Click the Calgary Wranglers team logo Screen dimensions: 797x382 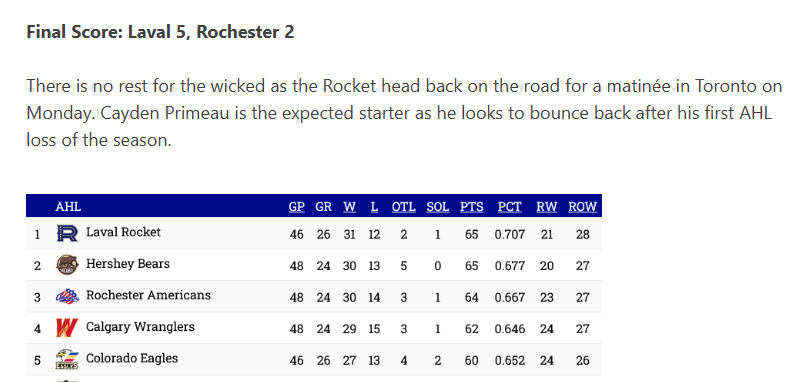click(x=67, y=328)
